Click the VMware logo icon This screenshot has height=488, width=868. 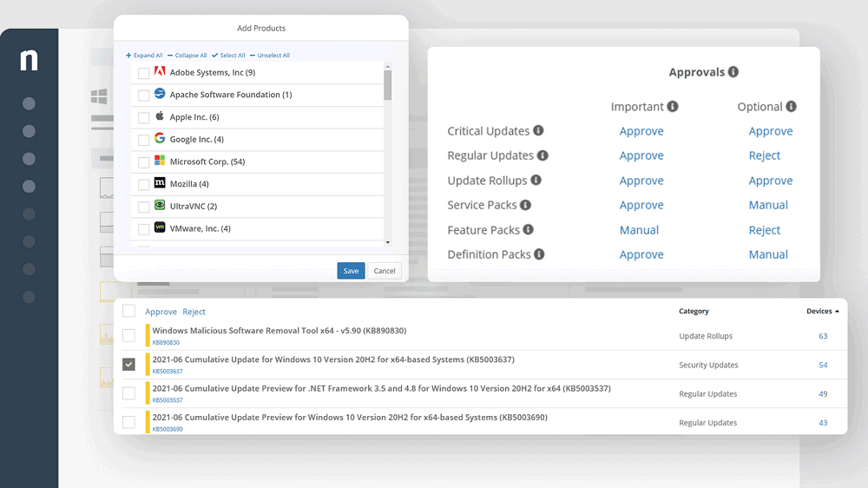click(x=160, y=228)
